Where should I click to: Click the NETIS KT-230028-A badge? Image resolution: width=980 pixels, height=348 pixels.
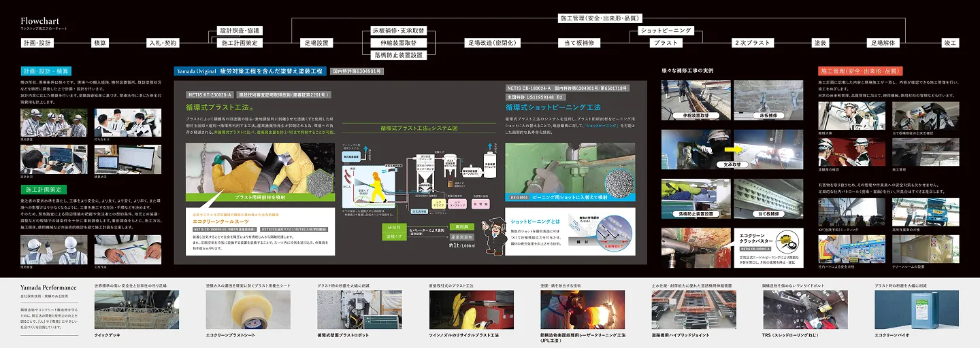pyautogui.click(x=210, y=94)
